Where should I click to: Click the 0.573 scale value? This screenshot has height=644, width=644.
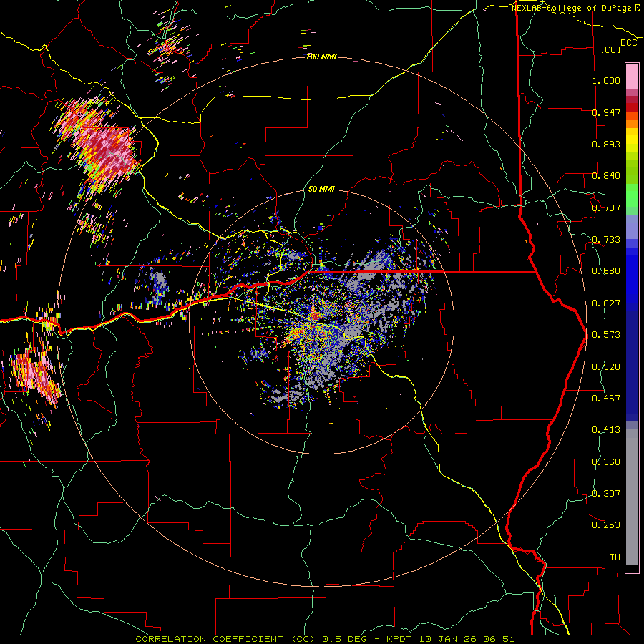click(606, 335)
